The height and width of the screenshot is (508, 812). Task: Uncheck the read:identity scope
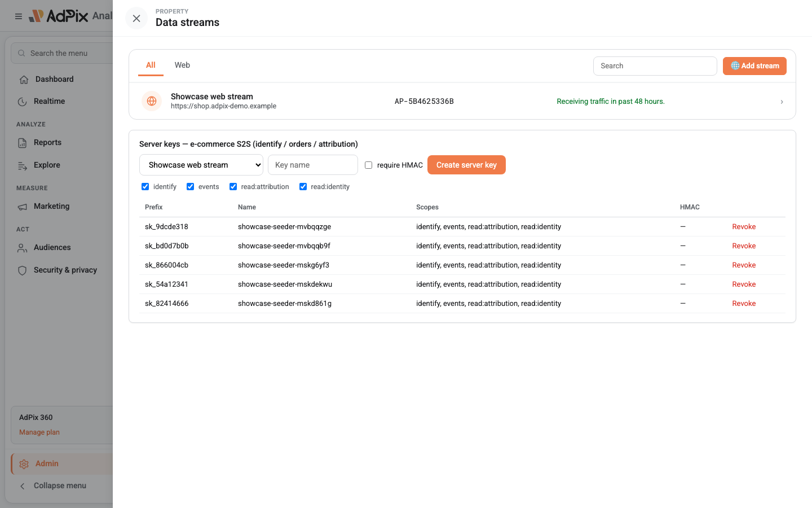click(x=303, y=187)
